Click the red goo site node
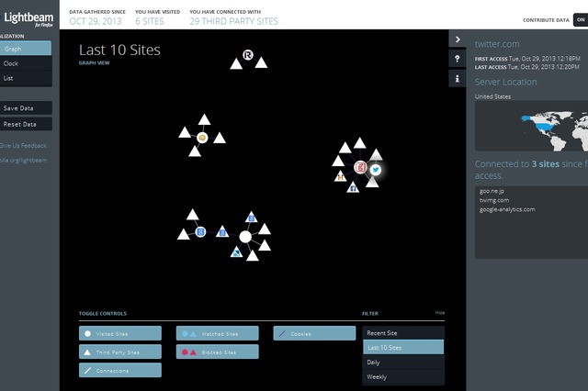The image size is (588, 391). 360,167
